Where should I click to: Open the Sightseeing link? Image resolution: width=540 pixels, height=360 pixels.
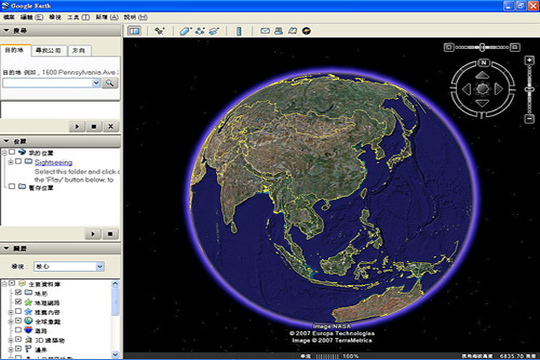pos(53,162)
